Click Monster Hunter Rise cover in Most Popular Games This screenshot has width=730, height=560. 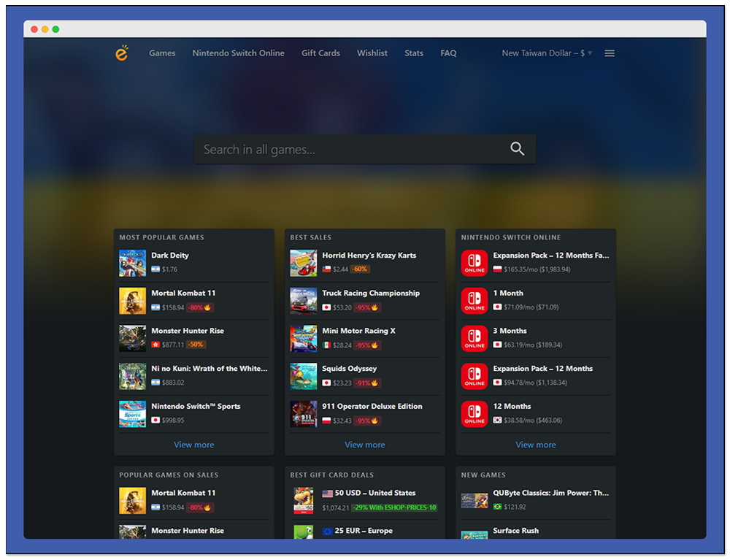(132, 339)
